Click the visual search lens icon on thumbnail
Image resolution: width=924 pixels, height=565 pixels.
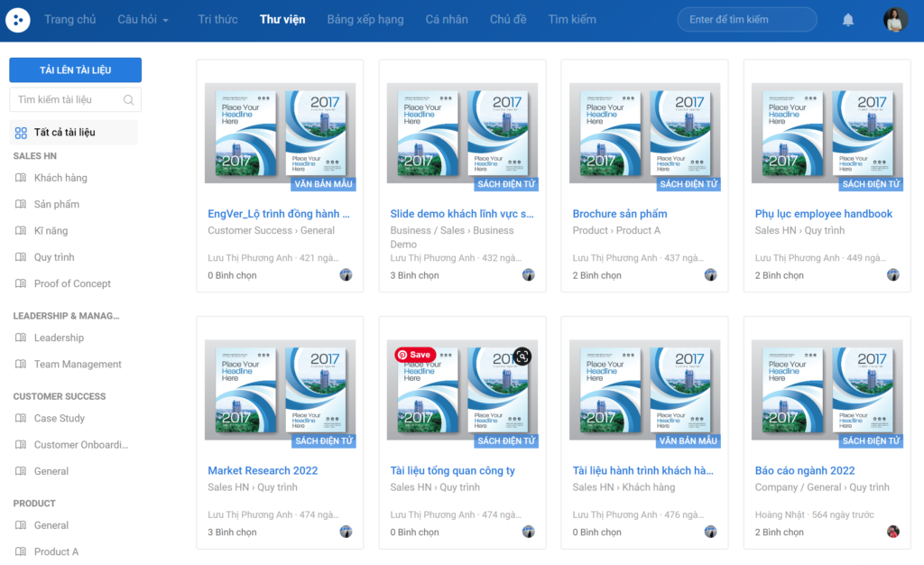click(522, 357)
